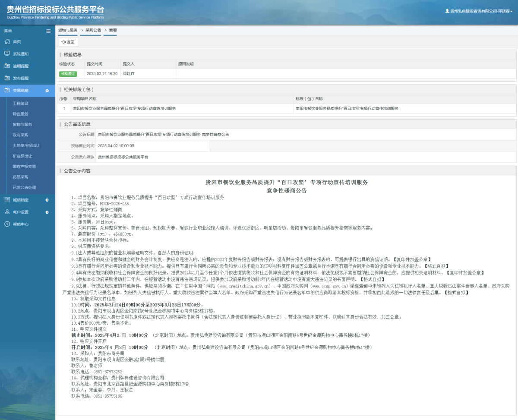This screenshot has width=518, height=420.
Task: Toggle sidebar with the hamburger menu icon
Action: pyautogui.click(x=48, y=31)
